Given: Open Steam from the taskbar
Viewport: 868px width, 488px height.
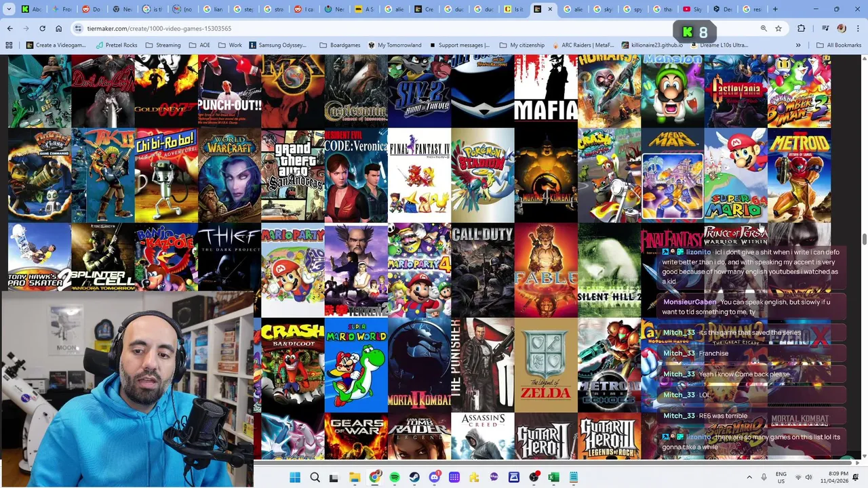Looking at the screenshot, I should pos(414,477).
